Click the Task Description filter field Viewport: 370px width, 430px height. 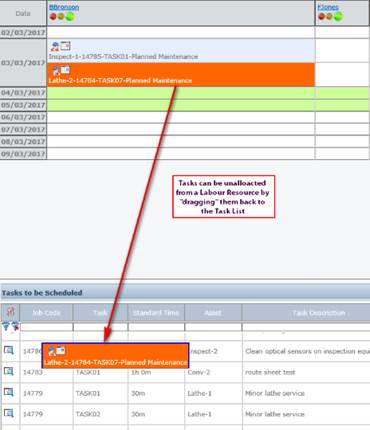(x=306, y=327)
